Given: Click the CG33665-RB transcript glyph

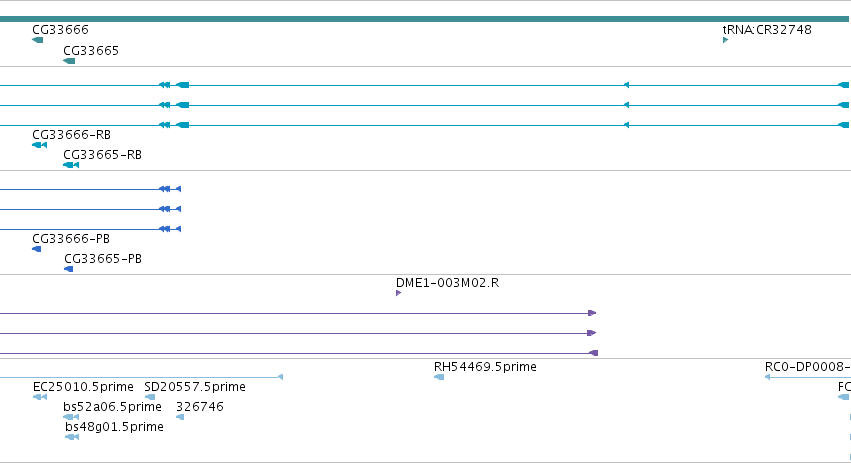Looking at the screenshot, I should click(x=71, y=165).
